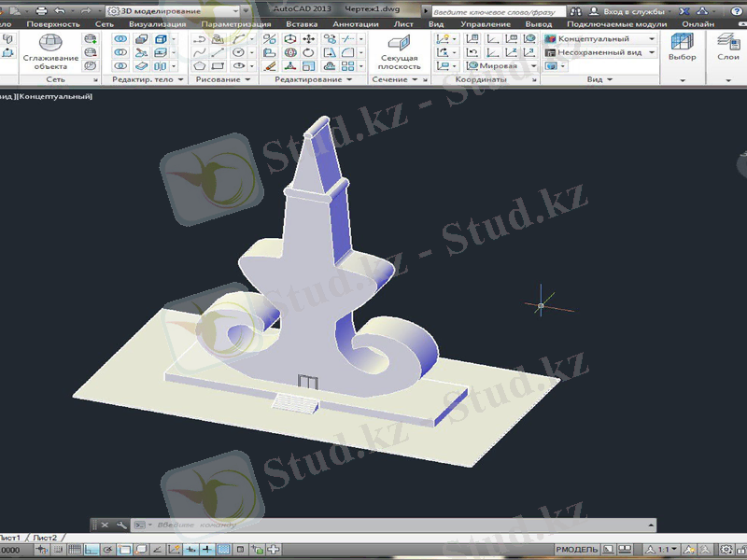
Task: Click the Print icon in quick access toolbar
Action: [x=41, y=10]
